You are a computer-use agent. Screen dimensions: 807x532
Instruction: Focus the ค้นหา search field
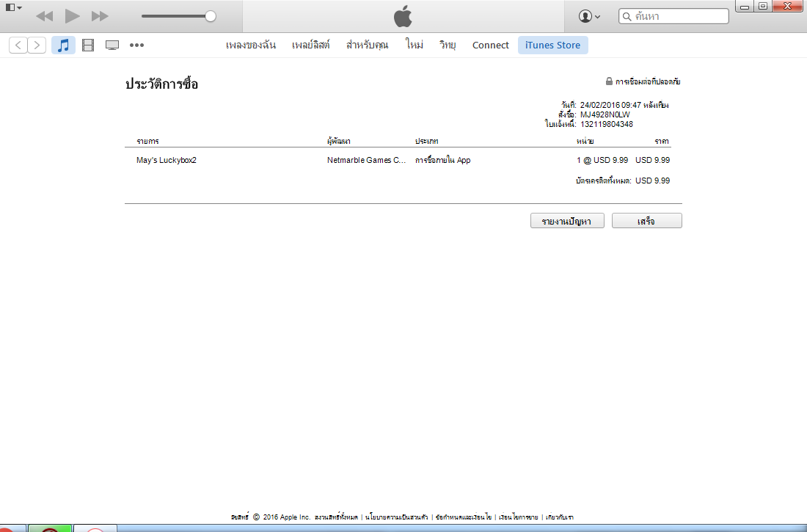point(673,16)
